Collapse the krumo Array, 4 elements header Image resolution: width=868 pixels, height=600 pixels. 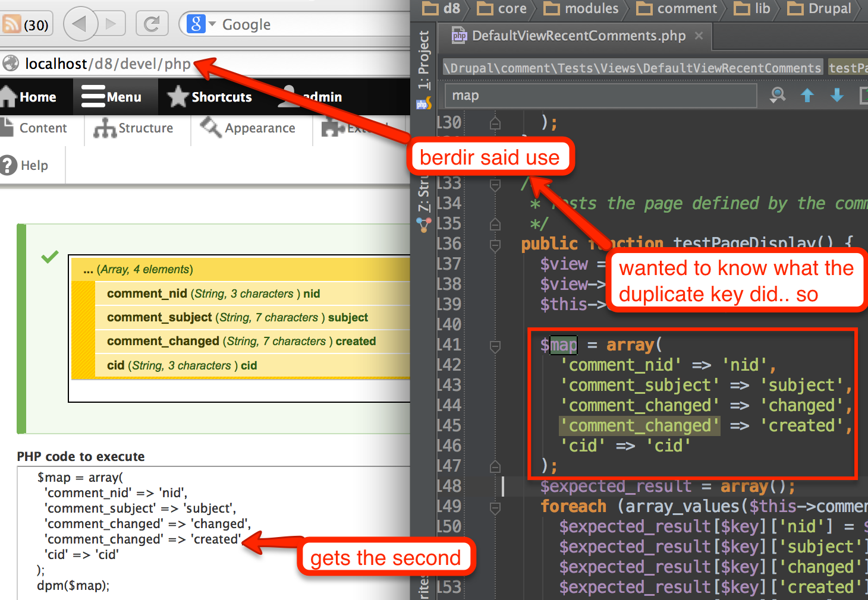pyautogui.click(x=241, y=269)
